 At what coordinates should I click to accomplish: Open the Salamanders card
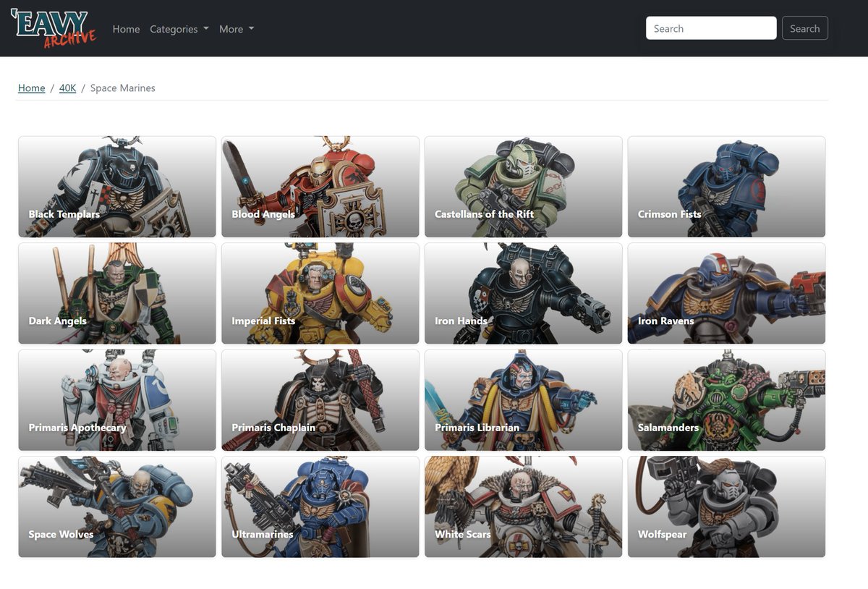(727, 400)
